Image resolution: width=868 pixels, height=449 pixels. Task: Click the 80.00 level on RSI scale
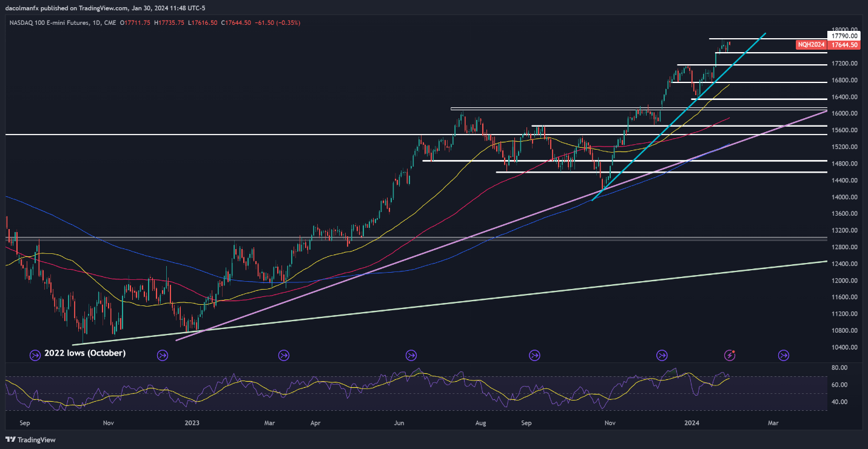839,368
